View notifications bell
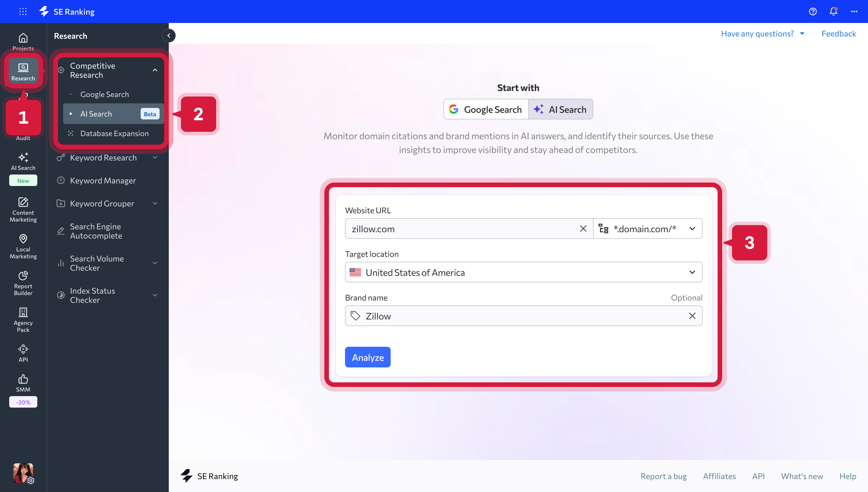 coord(834,11)
